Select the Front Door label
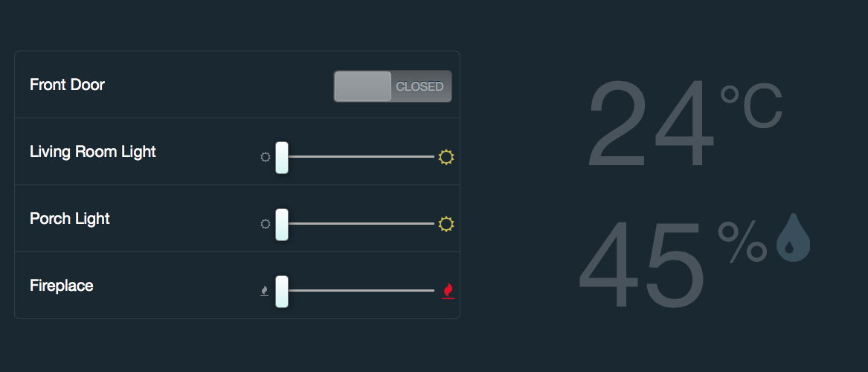The image size is (868, 372). 67,85
